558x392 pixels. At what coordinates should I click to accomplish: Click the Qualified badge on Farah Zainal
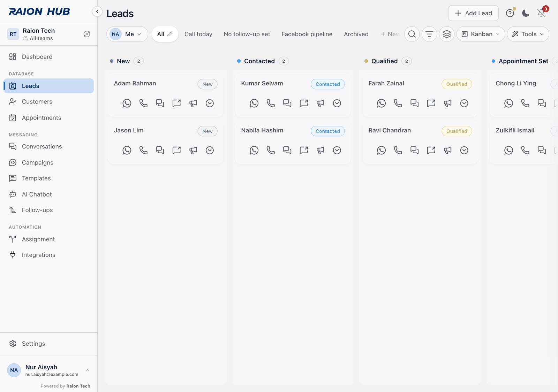pos(457,84)
